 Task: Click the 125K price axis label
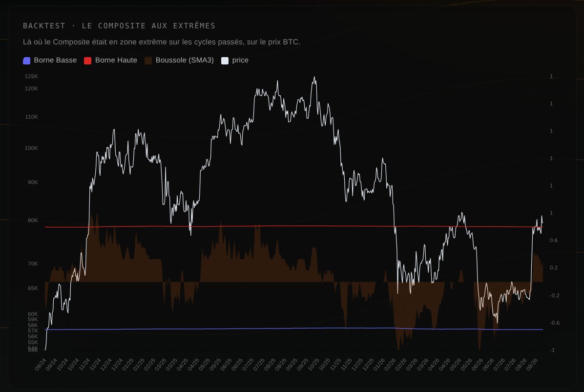(x=31, y=76)
